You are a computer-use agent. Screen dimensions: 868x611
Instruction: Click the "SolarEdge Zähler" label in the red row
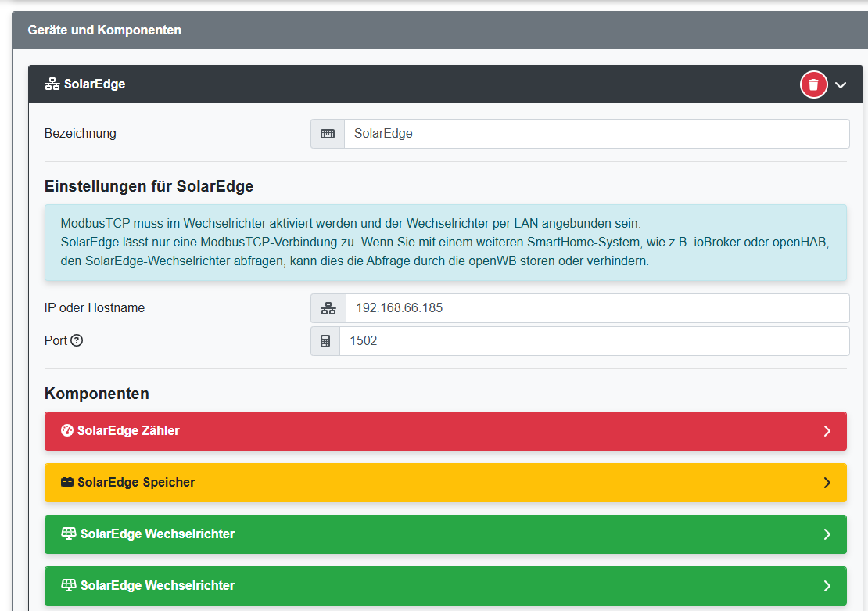(128, 430)
